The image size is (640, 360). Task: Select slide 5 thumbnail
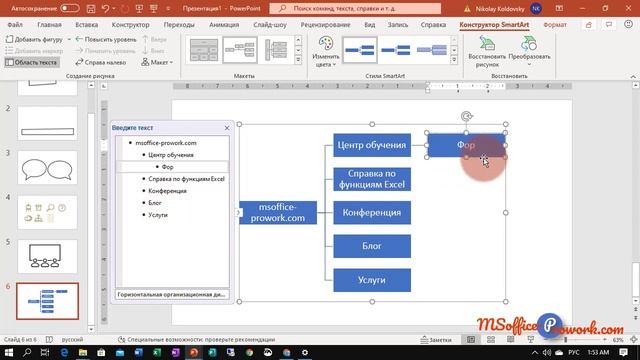click(x=47, y=256)
